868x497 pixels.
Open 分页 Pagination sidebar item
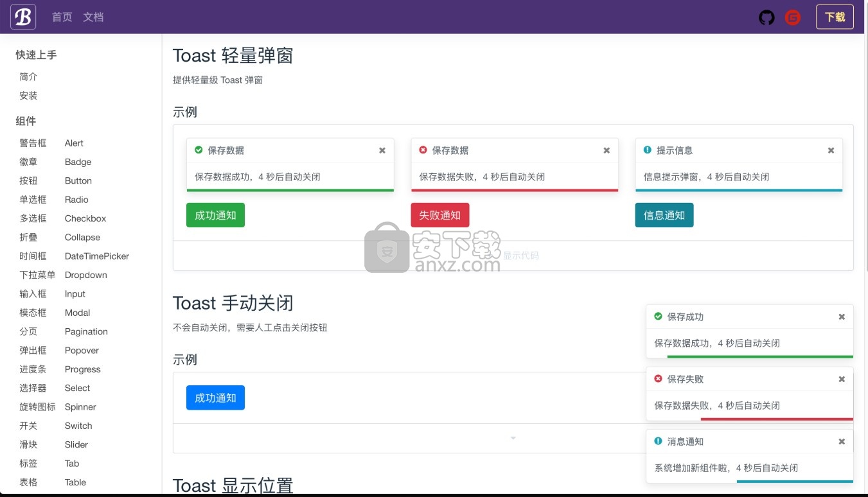point(64,331)
